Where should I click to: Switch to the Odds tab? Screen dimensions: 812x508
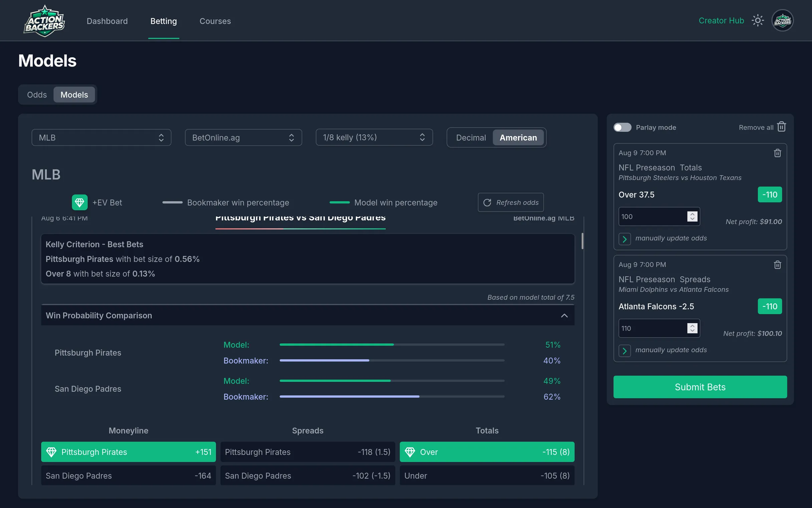[x=37, y=95]
